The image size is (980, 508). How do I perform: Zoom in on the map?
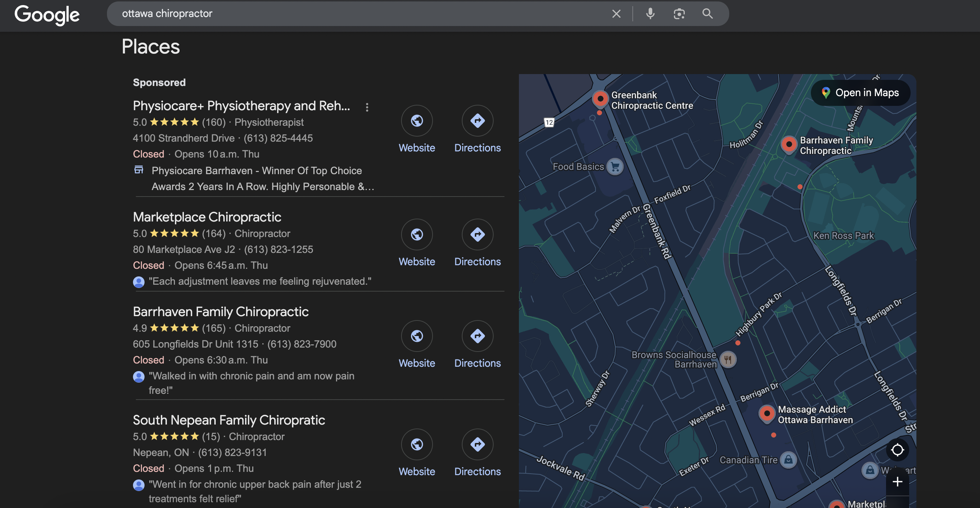click(898, 482)
